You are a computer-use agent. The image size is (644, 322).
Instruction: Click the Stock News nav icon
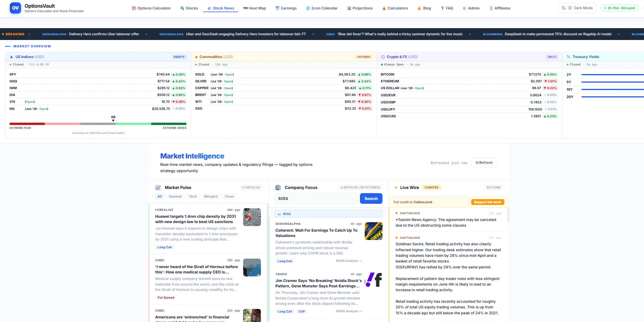[209, 8]
